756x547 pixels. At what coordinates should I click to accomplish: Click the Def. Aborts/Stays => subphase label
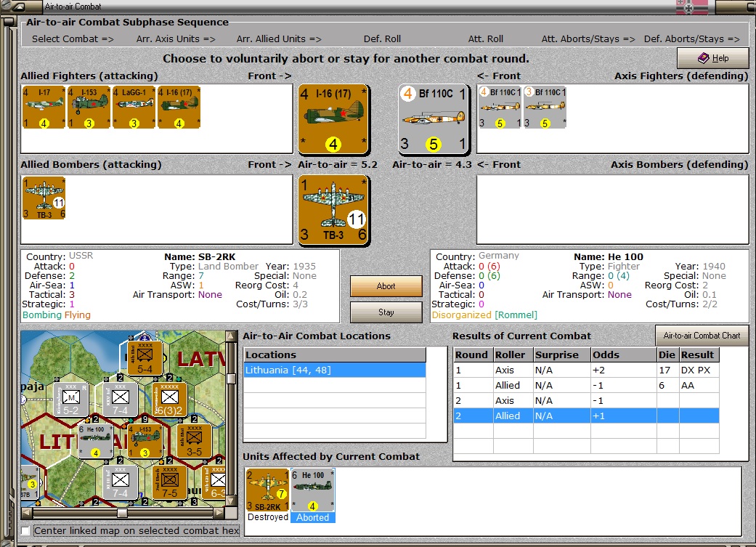(x=692, y=39)
